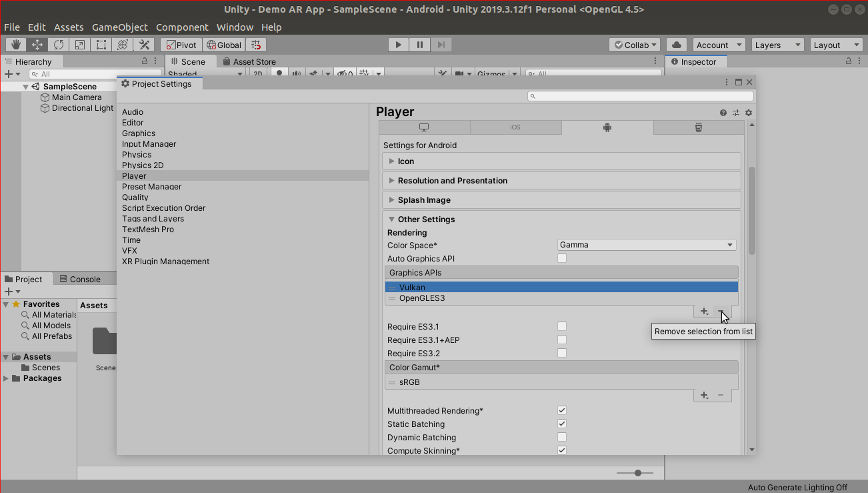Viewport: 868px width, 493px height.
Task: Select the Hand tool in toolbar
Action: coord(17,45)
